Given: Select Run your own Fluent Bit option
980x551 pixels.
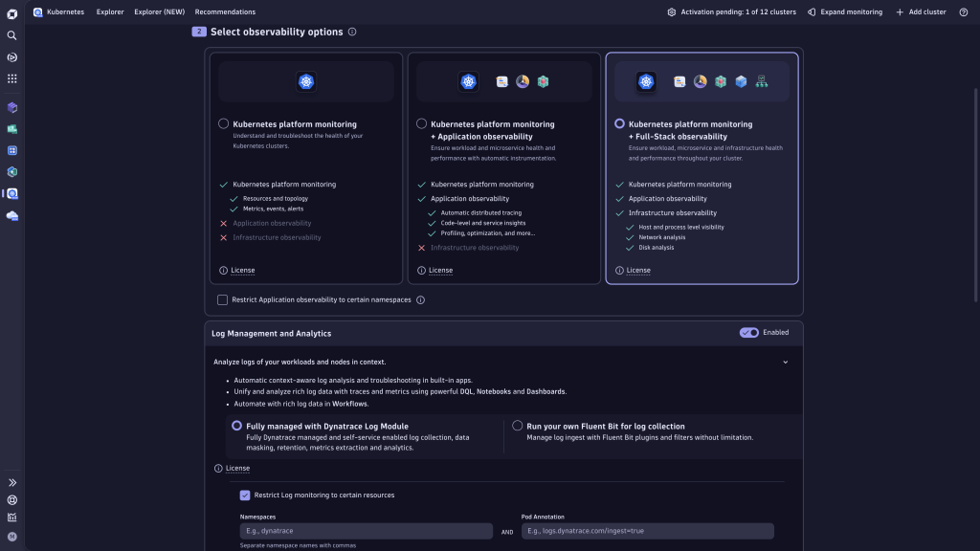Looking at the screenshot, I should pos(517,426).
